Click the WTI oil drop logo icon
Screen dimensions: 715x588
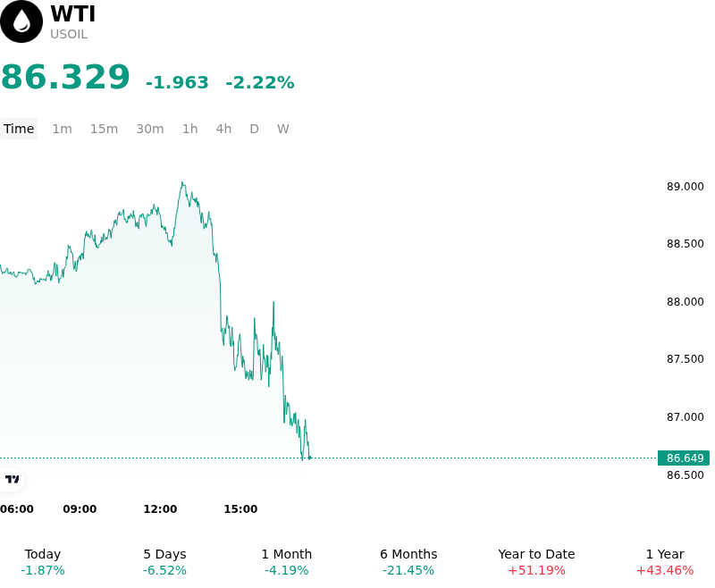click(x=21, y=21)
